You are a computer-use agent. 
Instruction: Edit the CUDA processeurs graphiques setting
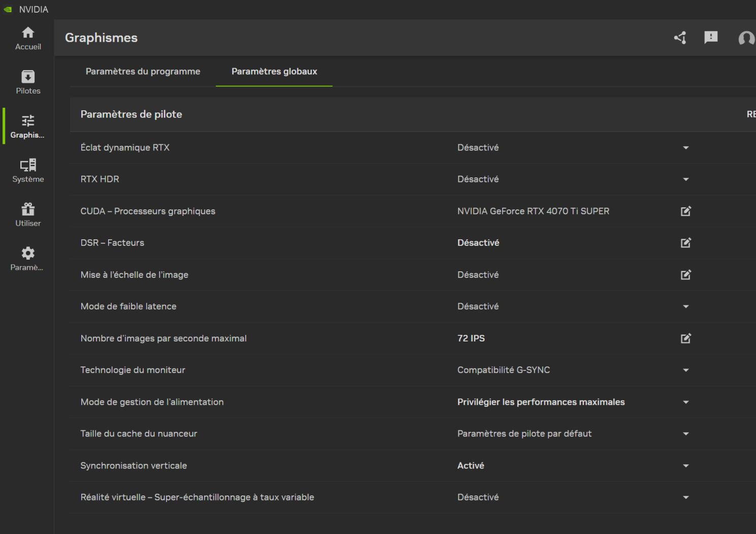coord(685,211)
